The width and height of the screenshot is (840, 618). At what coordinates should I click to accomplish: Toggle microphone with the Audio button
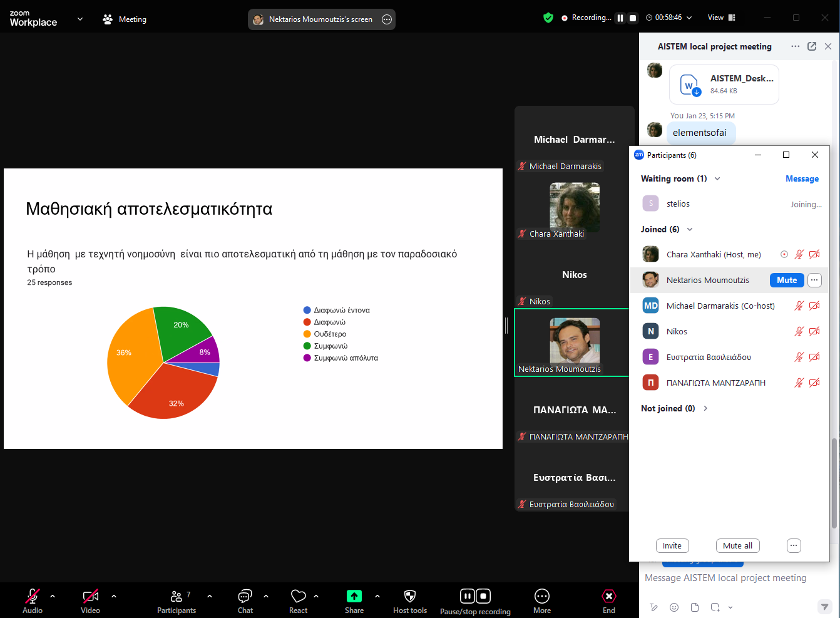point(33,596)
